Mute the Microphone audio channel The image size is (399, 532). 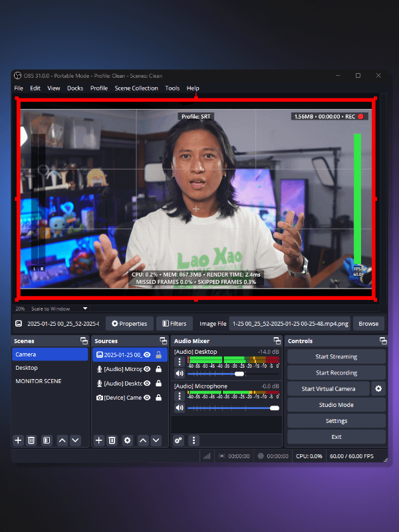point(179,408)
